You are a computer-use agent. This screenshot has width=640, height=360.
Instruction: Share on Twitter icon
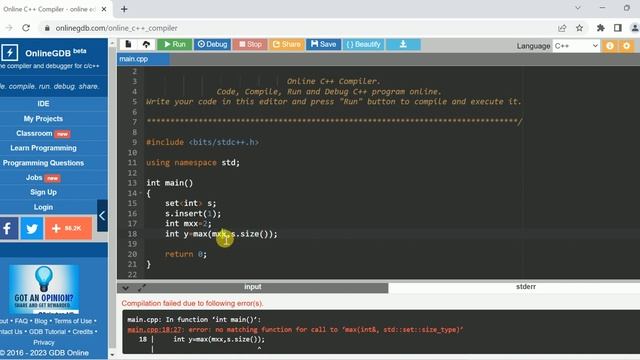pos(32,228)
